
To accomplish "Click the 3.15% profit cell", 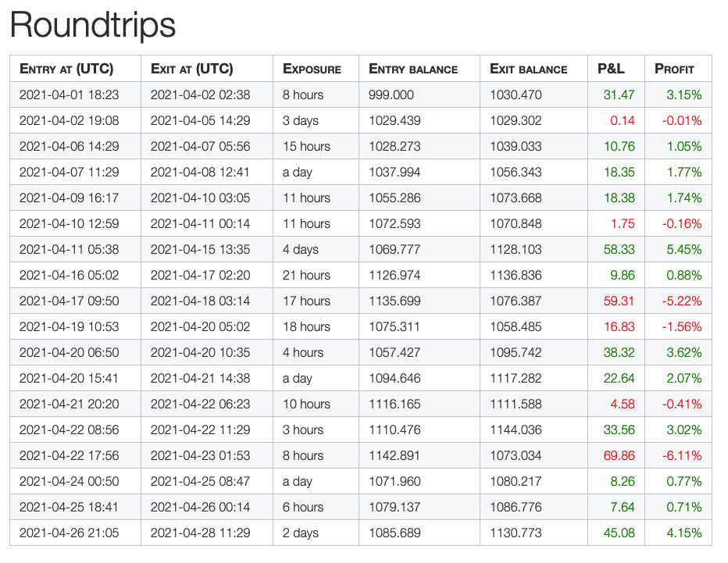I will point(683,95).
